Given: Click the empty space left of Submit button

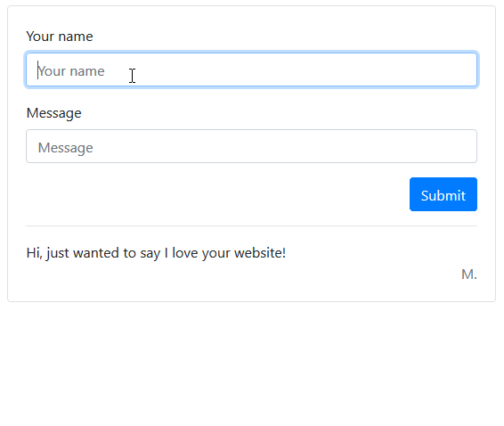Looking at the screenshot, I should pos(215,194).
